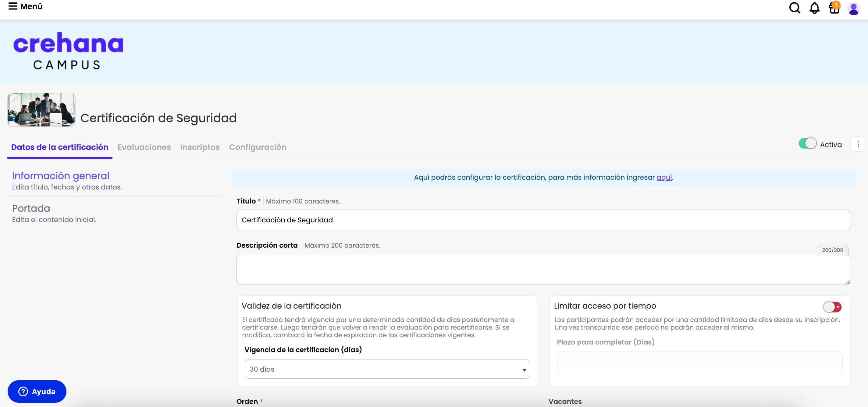Select Portada in the sidebar
The width and height of the screenshot is (868, 407).
coord(31,208)
